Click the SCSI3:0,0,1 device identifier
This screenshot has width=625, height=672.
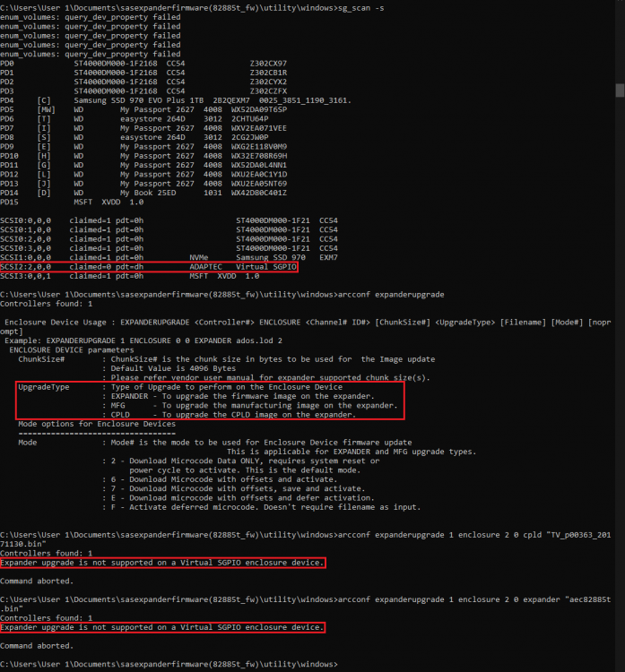tap(25, 276)
